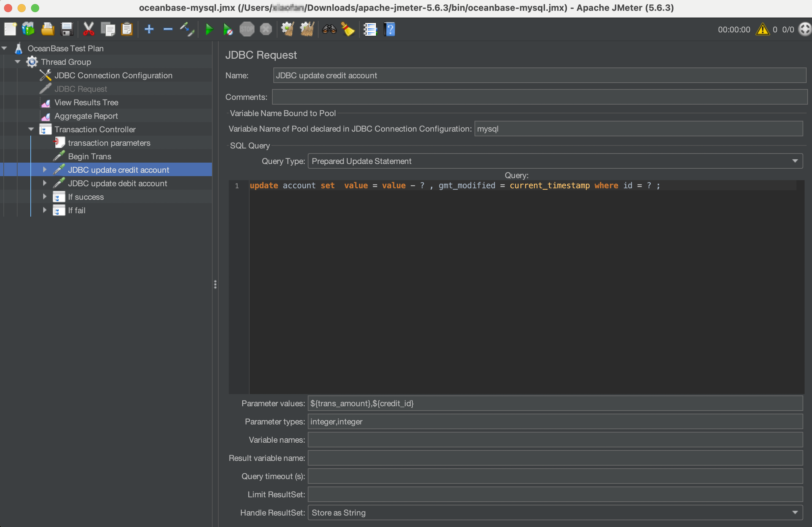The width and height of the screenshot is (812, 527).
Task: Click the scissors Cut icon
Action: (88, 29)
